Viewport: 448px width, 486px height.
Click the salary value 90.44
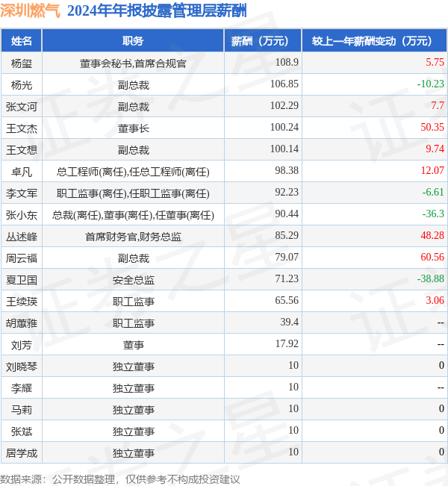[287, 214]
